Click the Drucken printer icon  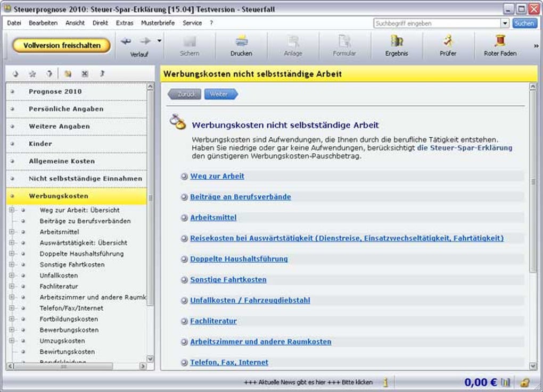point(241,41)
